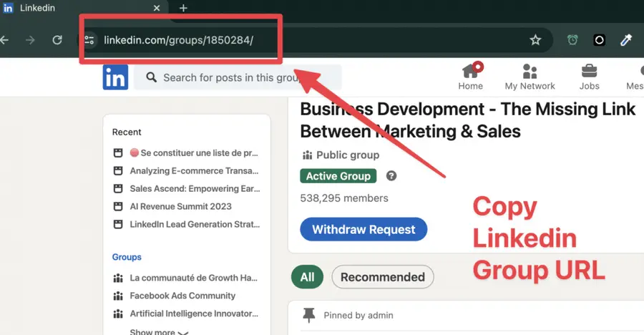Go back using the browser back arrow
The width and height of the screenshot is (644, 335).
click(x=4, y=40)
